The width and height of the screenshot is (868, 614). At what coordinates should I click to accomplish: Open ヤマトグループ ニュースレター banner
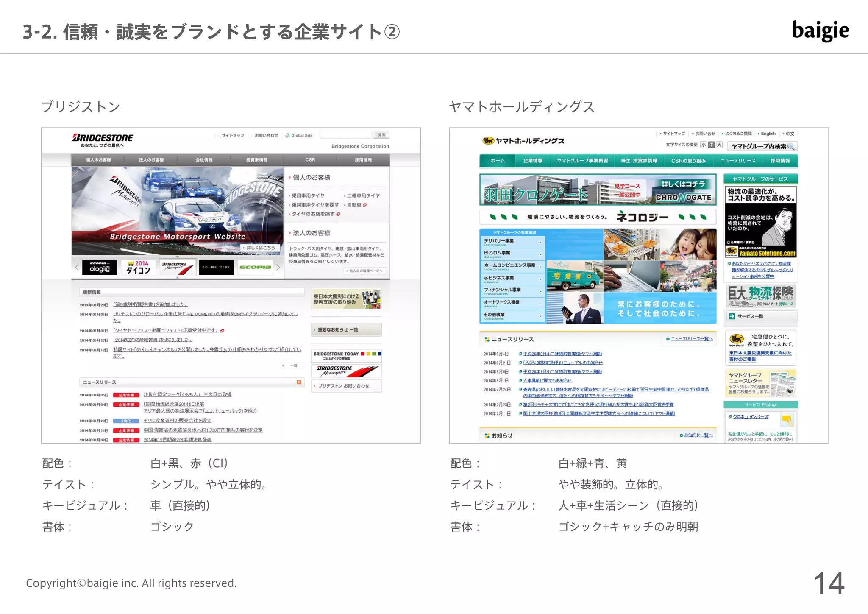click(761, 383)
